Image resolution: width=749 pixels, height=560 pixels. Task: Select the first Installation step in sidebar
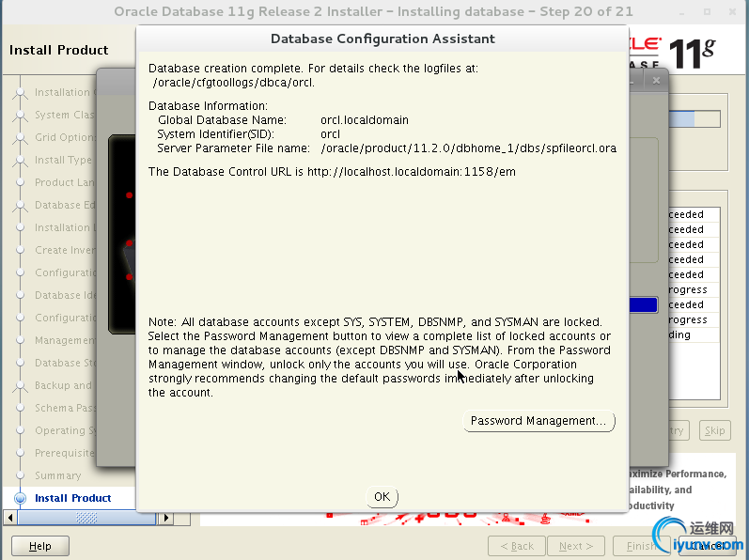[65, 92]
